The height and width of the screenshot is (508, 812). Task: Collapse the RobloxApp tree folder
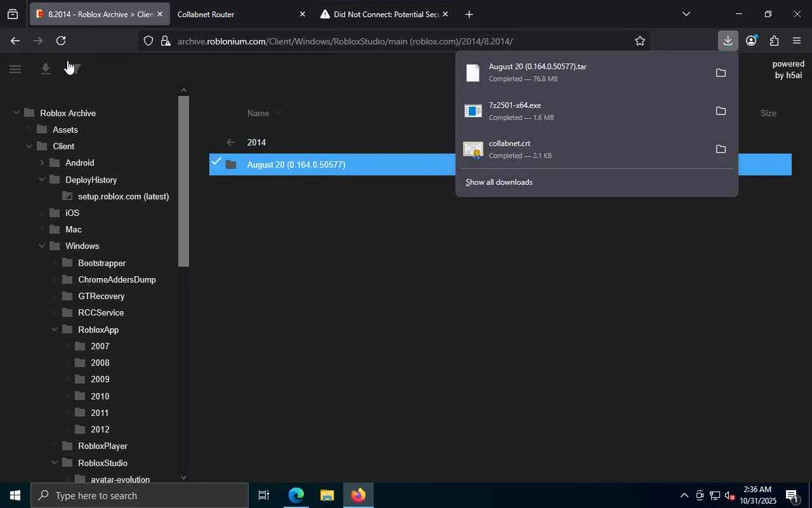pyautogui.click(x=55, y=330)
